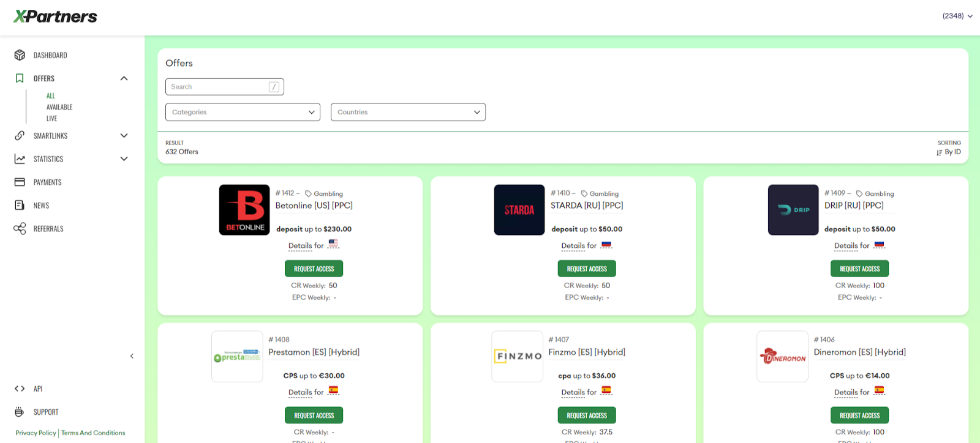Open DRIP [RU] [PPC] offer title

[x=854, y=206]
